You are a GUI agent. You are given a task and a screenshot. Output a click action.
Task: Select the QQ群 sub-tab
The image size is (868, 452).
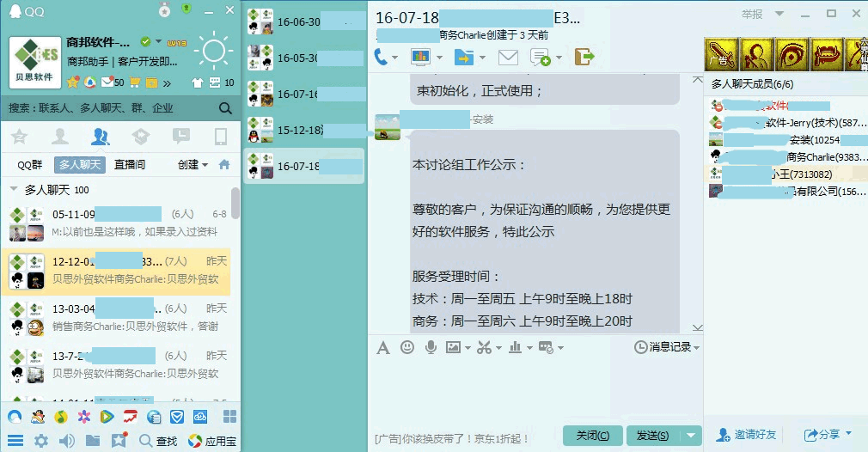click(30, 165)
